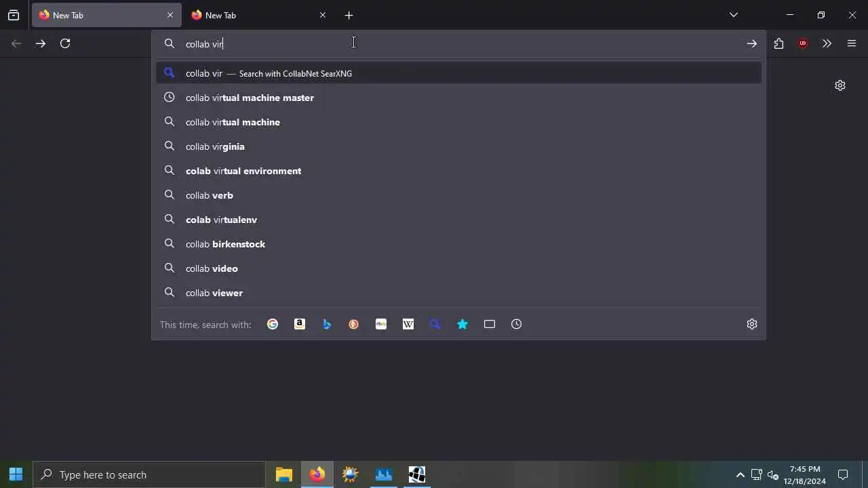Screen dimensions: 868x488
Task: Search this time with eBay
Action: (x=381, y=325)
